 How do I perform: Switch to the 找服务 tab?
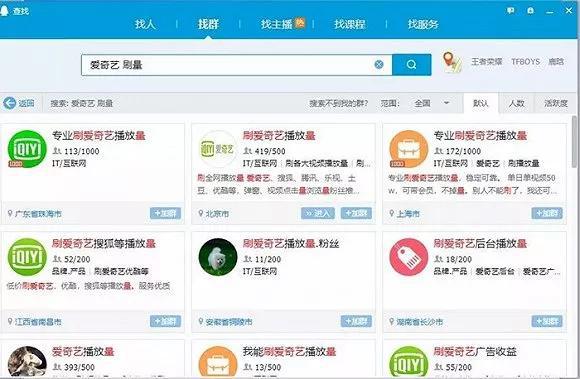pyautogui.click(x=423, y=24)
